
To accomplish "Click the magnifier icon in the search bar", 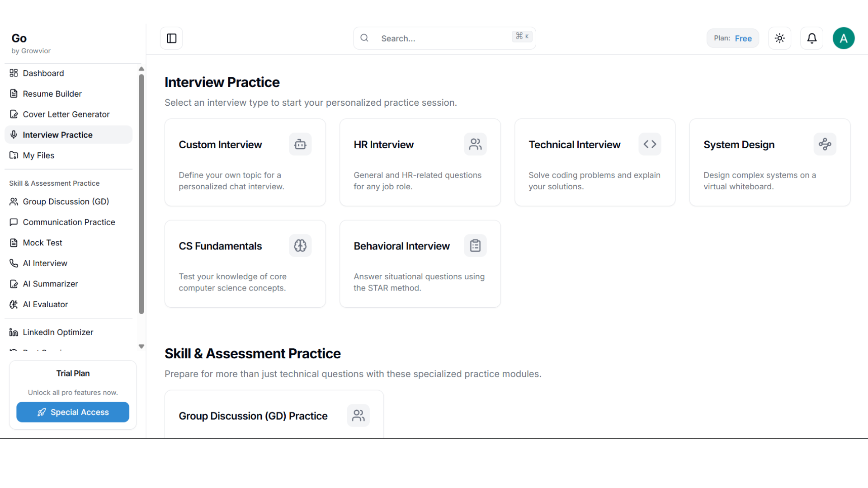I will pos(364,38).
